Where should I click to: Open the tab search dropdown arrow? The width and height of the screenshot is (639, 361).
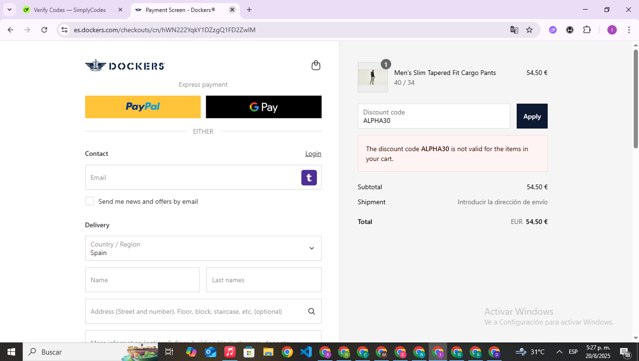coord(9,10)
